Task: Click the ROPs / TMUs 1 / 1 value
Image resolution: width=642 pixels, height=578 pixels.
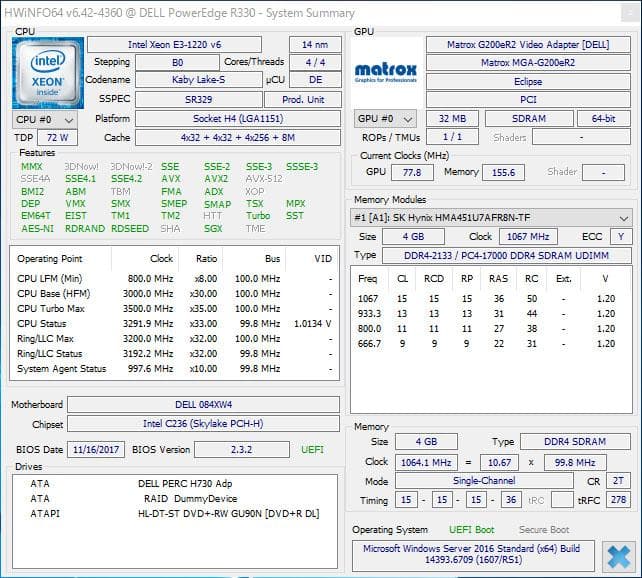Action: [x=452, y=137]
